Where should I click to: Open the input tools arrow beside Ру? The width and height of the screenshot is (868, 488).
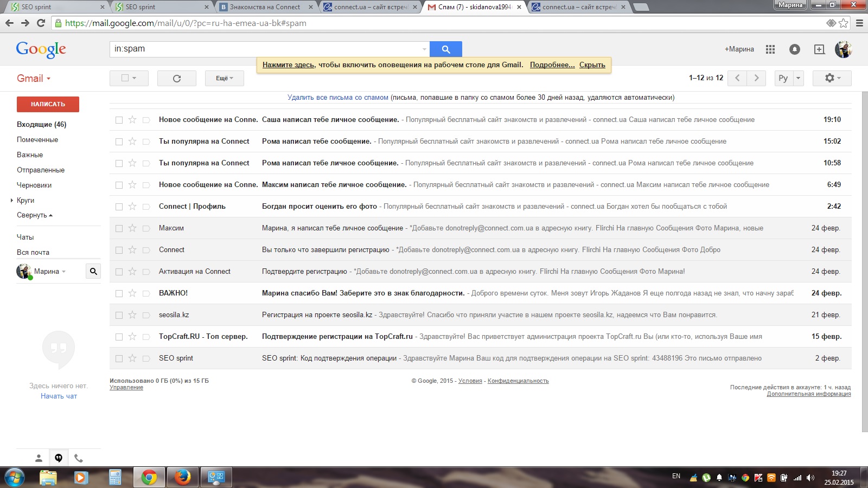click(798, 78)
